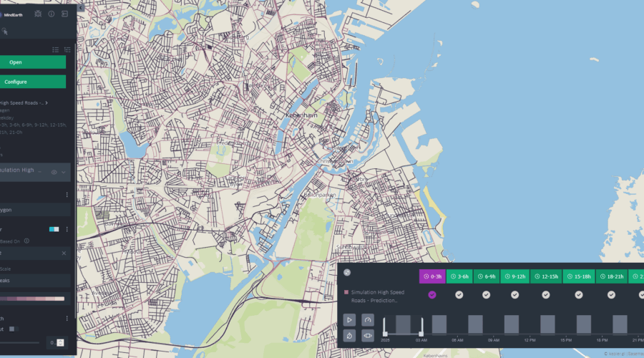Expand the Simulation High layer chevron
Image resolution: width=644 pixels, height=358 pixels.
[64, 172]
